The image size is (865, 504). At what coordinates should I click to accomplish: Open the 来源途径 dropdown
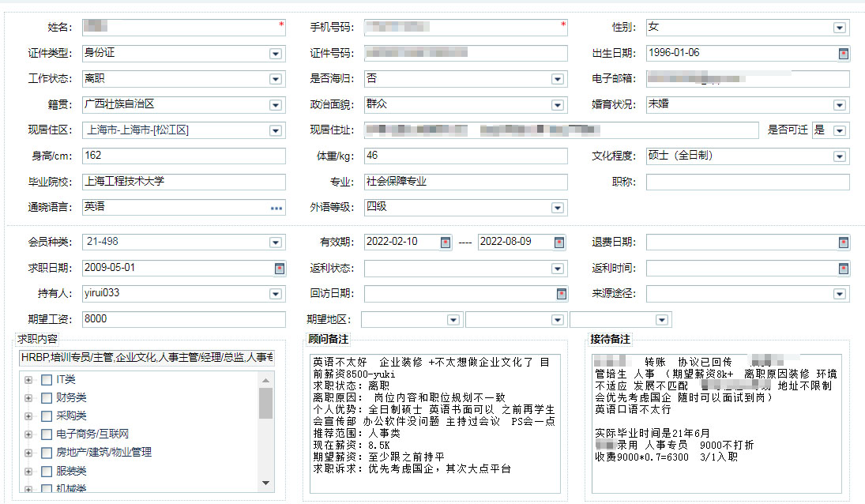tap(840, 294)
